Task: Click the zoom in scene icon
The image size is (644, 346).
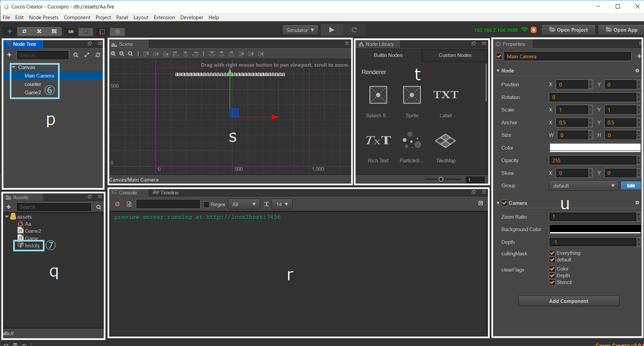Action: 113,54
